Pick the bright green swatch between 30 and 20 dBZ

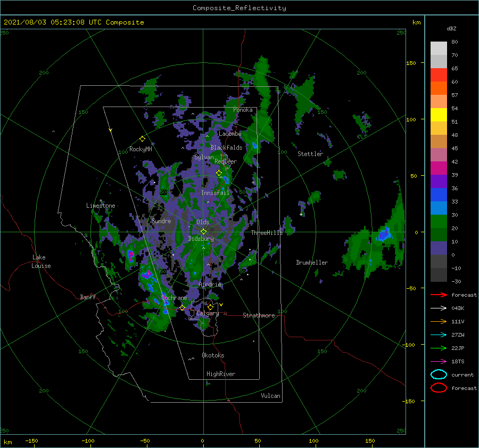[x=439, y=222]
